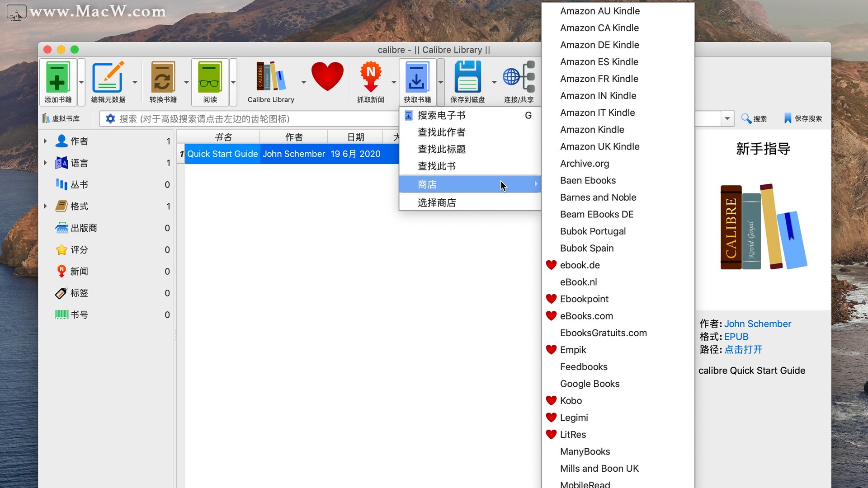
Task: Choose 查找此书 menu item
Action: pyautogui.click(x=470, y=166)
